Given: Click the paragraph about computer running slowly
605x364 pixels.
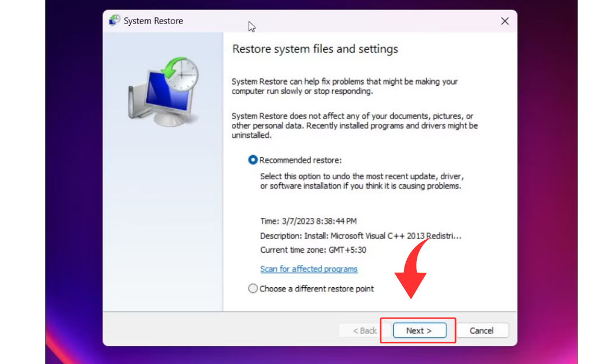Looking at the screenshot, I should click(345, 86).
